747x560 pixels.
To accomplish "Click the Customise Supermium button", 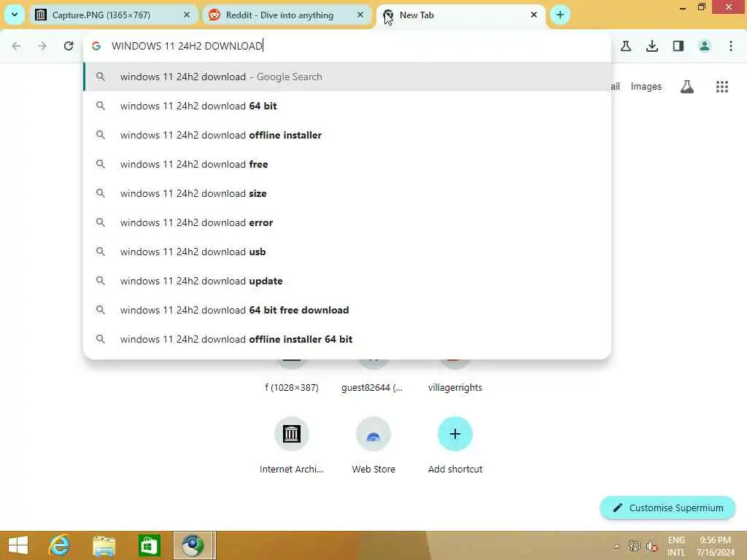I will [667, 508].
